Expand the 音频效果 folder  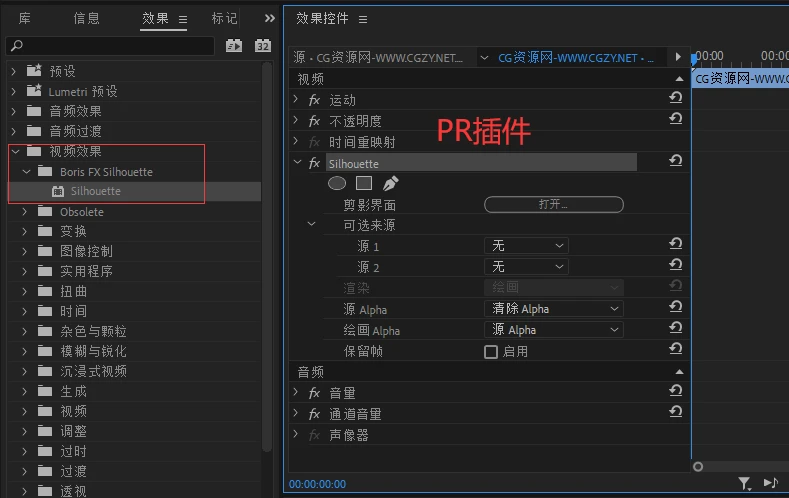pyautogui.click(x=13, y=111)
